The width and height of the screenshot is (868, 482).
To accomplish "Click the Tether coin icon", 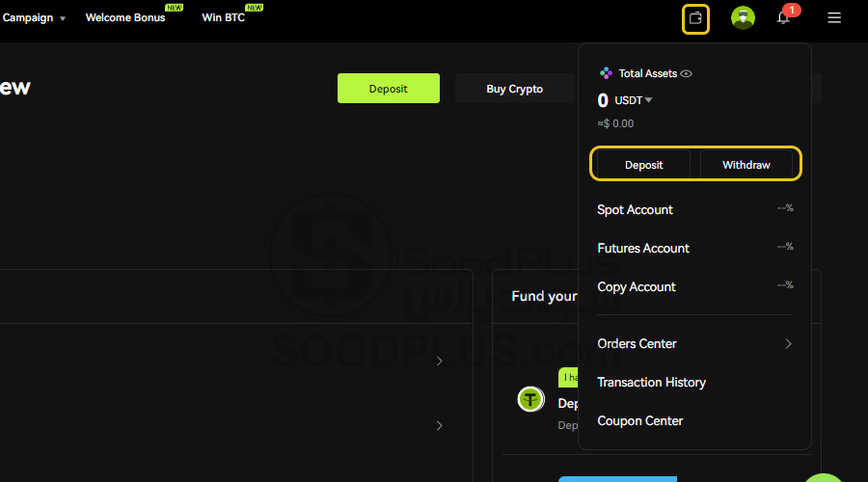I will point(530,399).
